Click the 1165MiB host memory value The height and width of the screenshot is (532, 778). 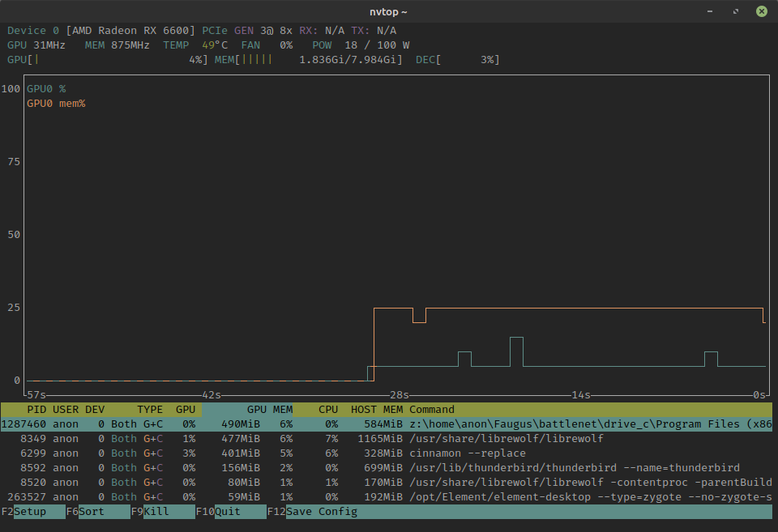click(380, 439)
